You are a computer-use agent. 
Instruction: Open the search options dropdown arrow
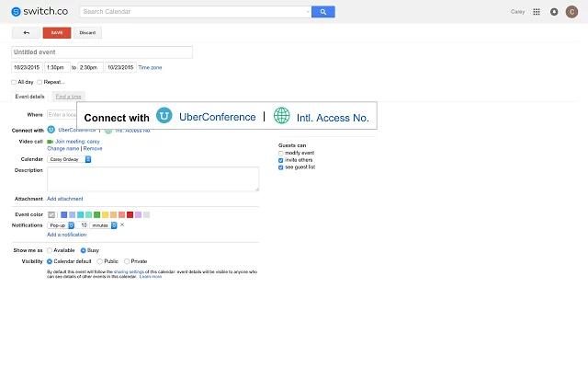(308, 12)
